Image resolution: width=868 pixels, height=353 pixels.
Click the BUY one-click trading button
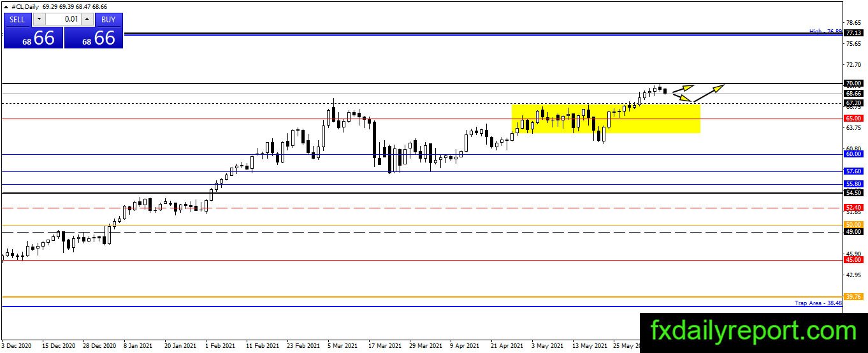click(x=108, y=19)
